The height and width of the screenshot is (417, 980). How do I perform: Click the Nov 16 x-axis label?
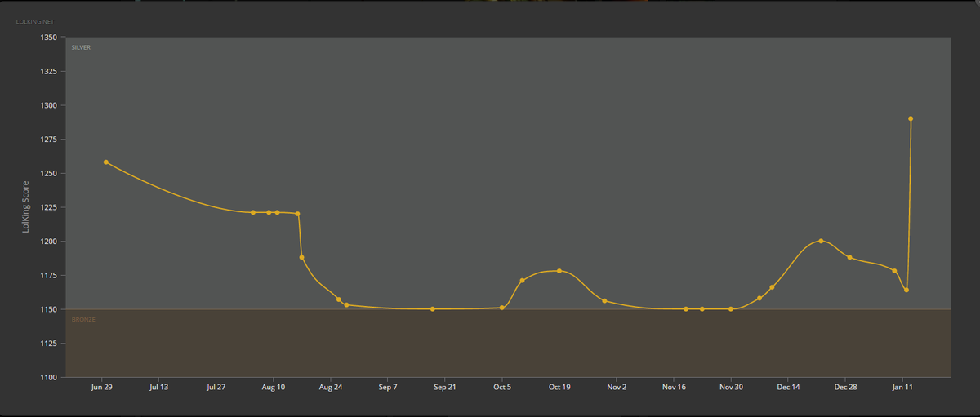[674, 387]
